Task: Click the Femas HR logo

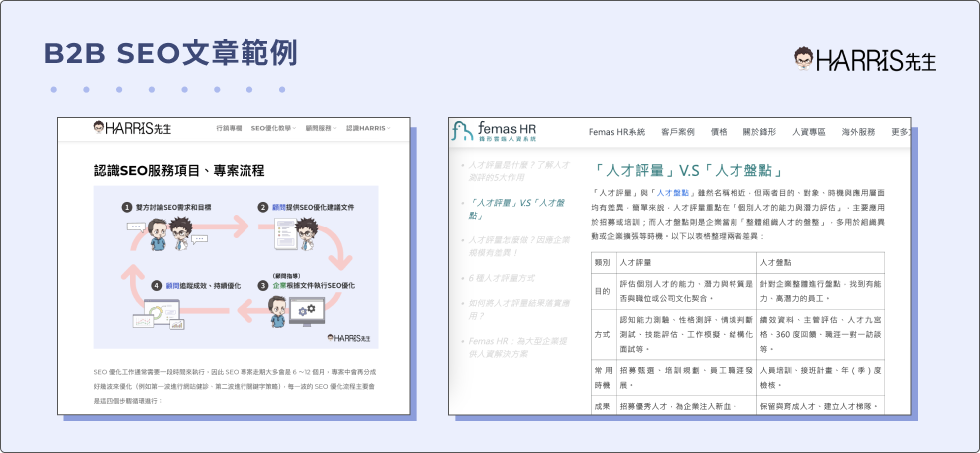Action: (x=494, y=132)
